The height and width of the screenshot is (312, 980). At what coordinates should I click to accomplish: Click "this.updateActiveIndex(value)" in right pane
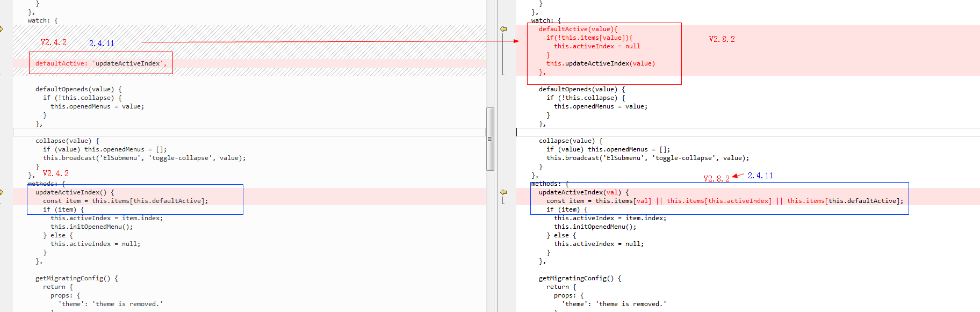coord(601,63)
